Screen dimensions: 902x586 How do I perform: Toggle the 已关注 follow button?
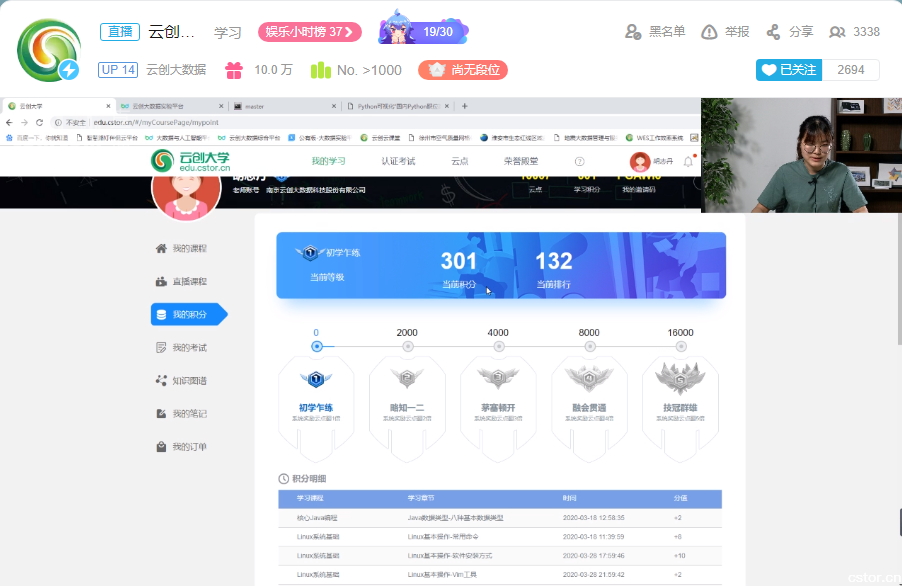tap(789, 70)
